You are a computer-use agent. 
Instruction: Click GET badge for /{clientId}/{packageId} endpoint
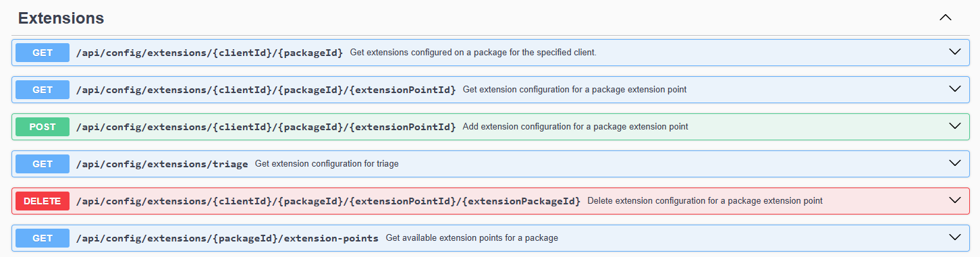point(43,53)
